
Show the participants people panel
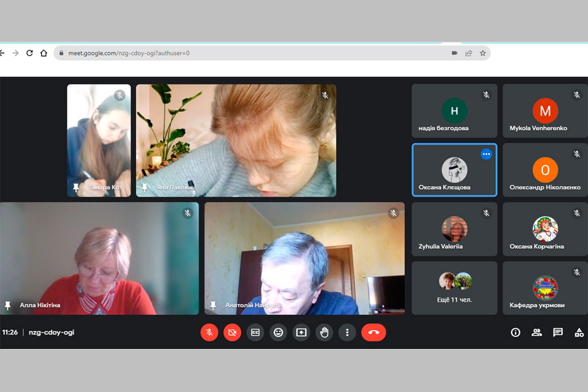pyautogui.click(x=536, y=333)
